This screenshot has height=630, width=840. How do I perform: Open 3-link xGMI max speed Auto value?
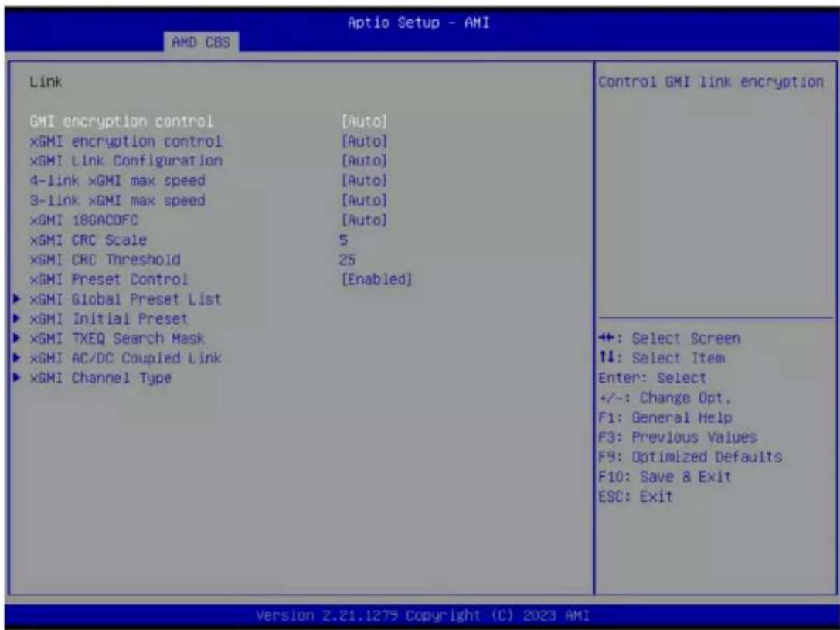tap(364, 200)
